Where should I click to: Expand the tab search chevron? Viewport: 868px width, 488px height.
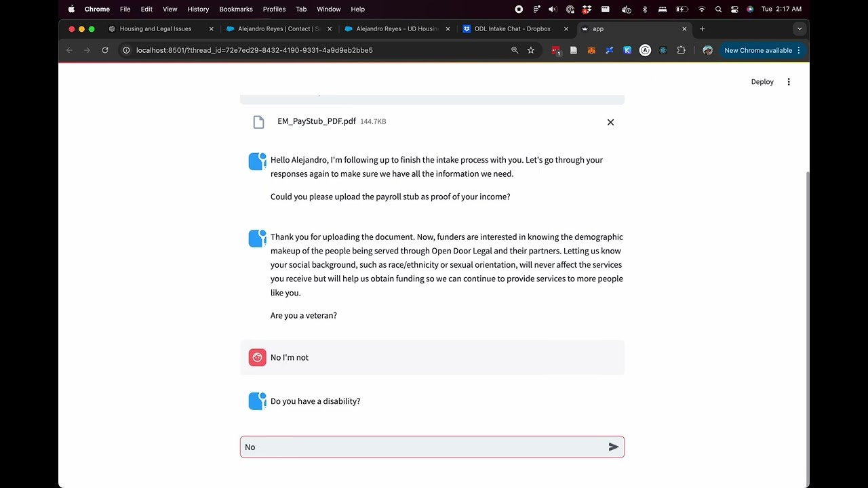click(800, 29)
